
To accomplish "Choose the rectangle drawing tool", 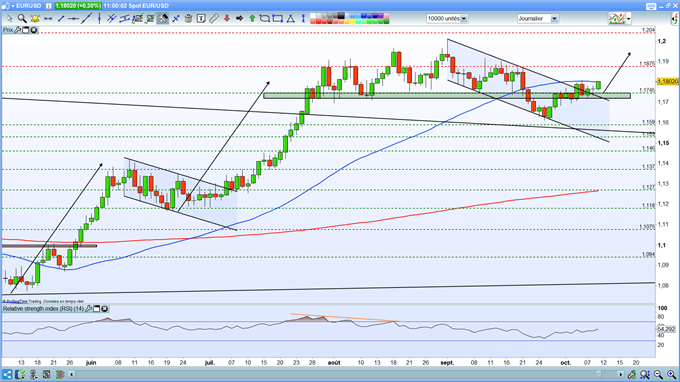I will (x=278, y=19).
